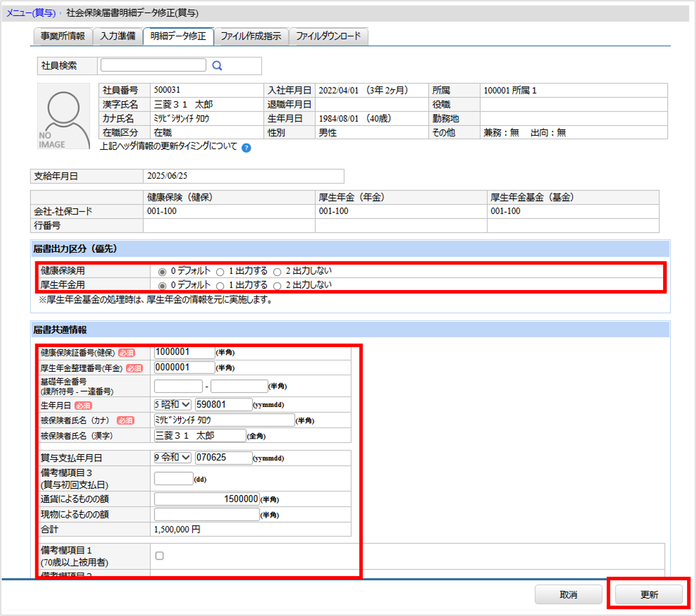Screen dimensions: 696x616
Task: Click the 通貨によるものの額 field 1500000
Action: (x=206, y=499)
